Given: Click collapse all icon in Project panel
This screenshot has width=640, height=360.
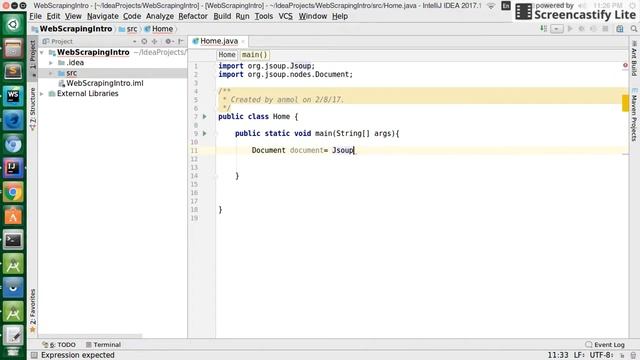Looking at the screenshot, I should [x=154, y=41].
